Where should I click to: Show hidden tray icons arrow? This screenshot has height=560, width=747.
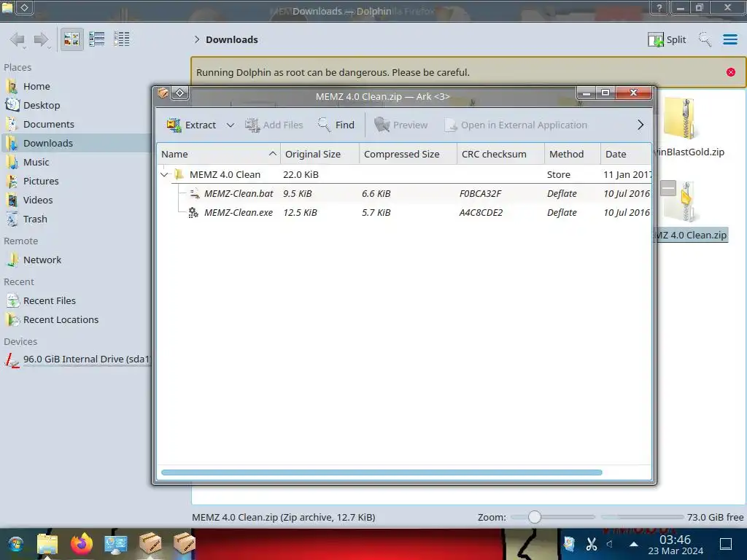(634, 544)
